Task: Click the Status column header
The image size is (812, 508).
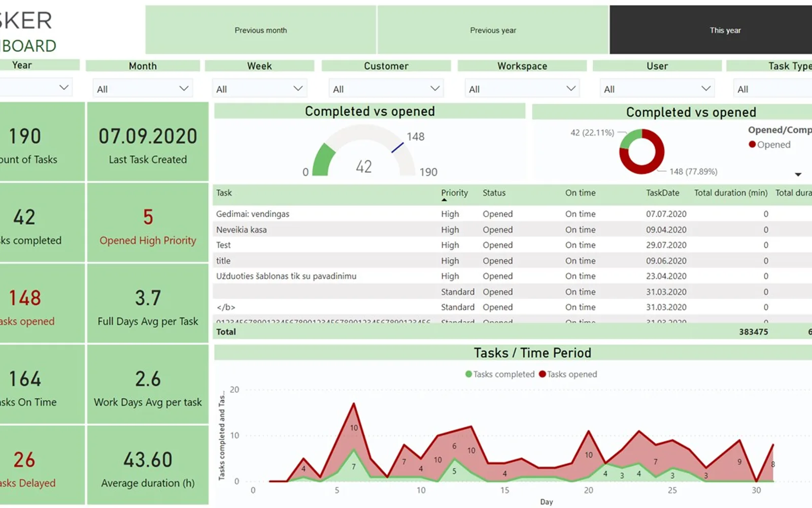Action: (494, 193)
